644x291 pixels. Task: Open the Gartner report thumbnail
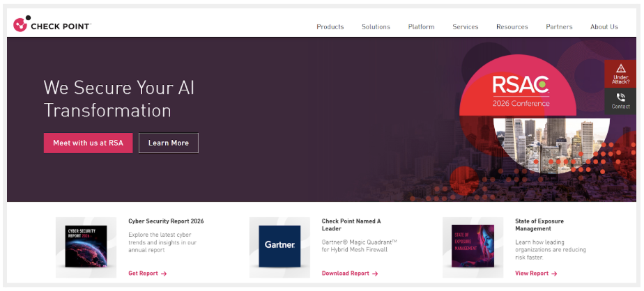[x=279, y=246]
